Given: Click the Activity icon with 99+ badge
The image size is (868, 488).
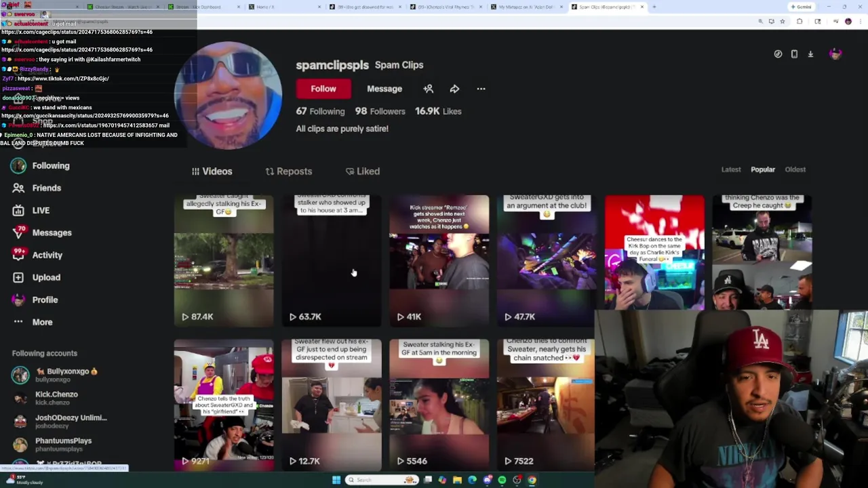Looking at the screenshot, I should 19,254.
